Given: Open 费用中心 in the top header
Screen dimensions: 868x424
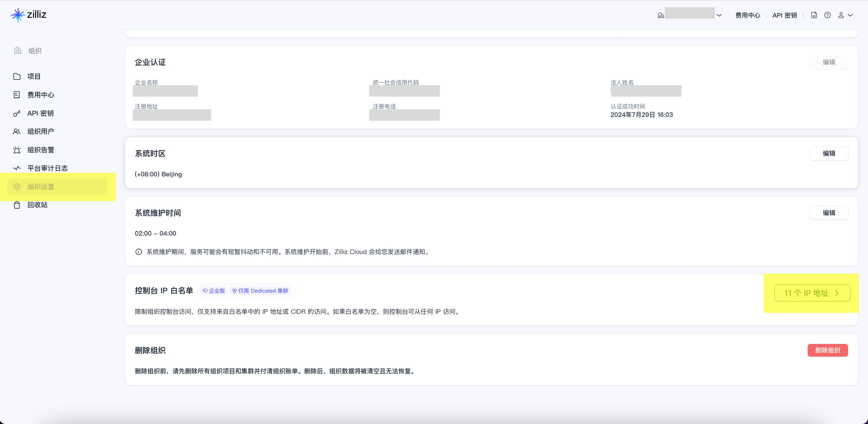Looking at the screenshot, I should [x=747, y=15].
